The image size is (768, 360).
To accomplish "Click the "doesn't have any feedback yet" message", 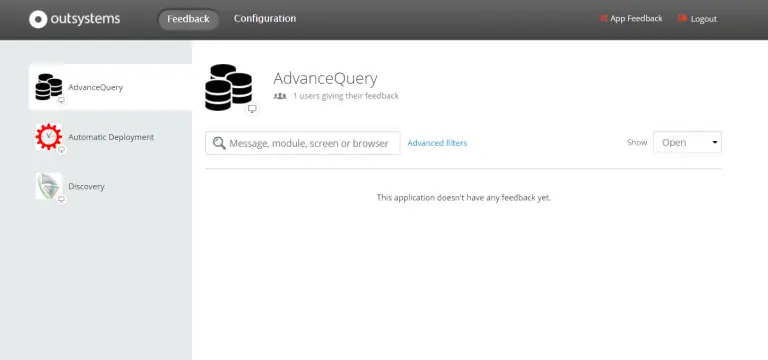I will pos(463,198).
